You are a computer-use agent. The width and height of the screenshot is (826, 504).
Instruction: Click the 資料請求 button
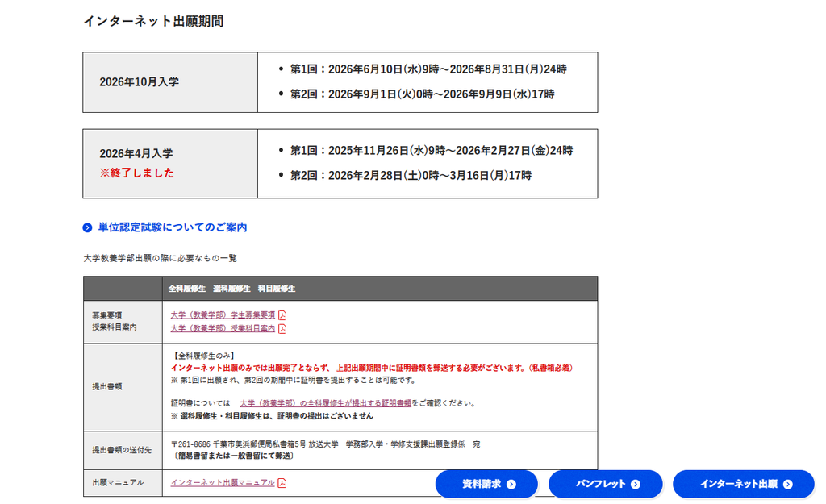486,484
